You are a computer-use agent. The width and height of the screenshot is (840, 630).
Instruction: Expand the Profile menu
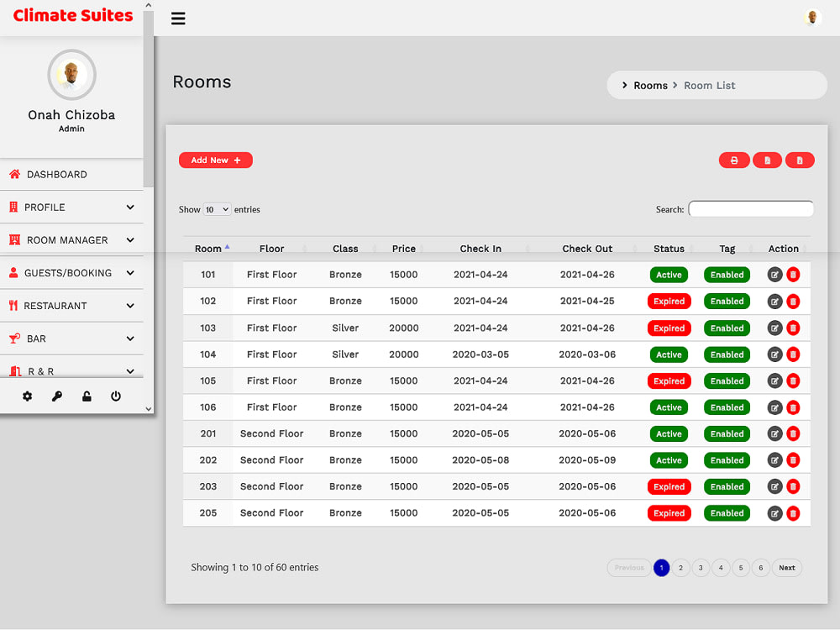(71, 207)
